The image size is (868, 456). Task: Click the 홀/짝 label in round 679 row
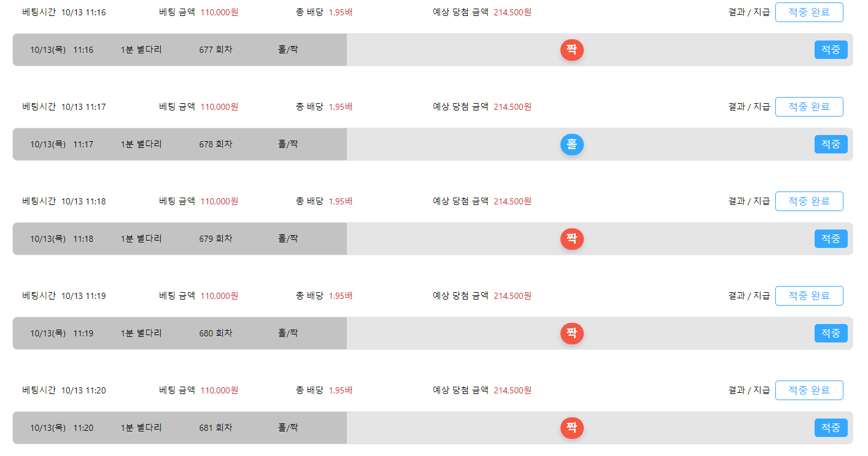[x=287, y=239]
